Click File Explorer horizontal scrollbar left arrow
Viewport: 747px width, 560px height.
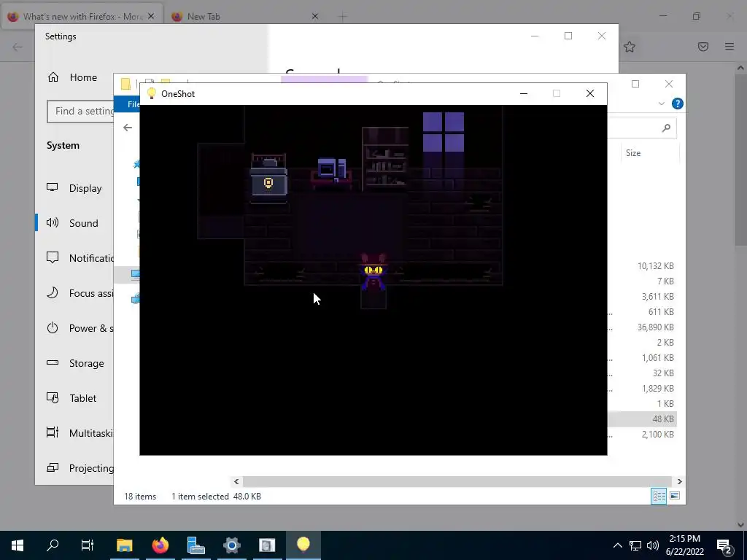pyautogui.click(x=236, y=481)
